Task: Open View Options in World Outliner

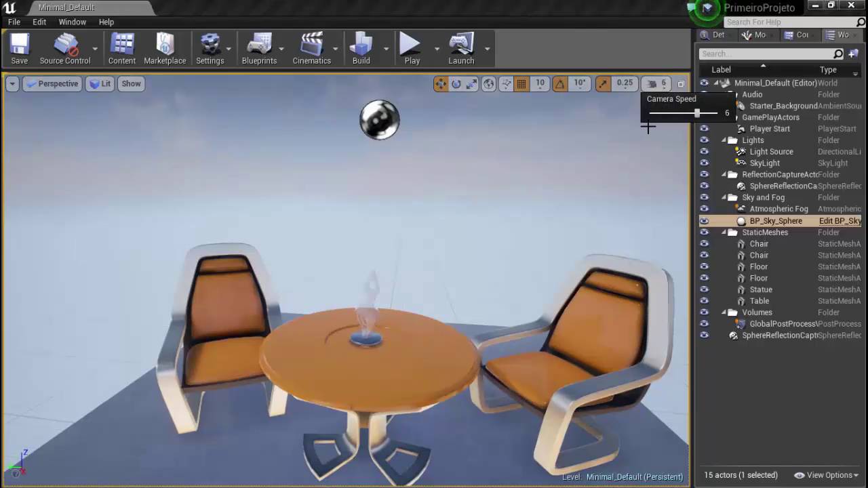Action: pyautogui.click(x=826, y=475)
